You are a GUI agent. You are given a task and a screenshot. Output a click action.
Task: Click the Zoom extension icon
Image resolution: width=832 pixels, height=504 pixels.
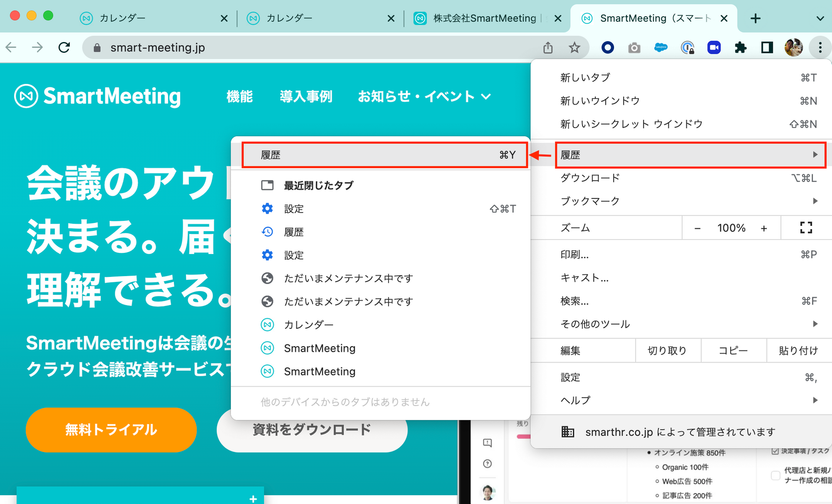[x=714, y=47]
